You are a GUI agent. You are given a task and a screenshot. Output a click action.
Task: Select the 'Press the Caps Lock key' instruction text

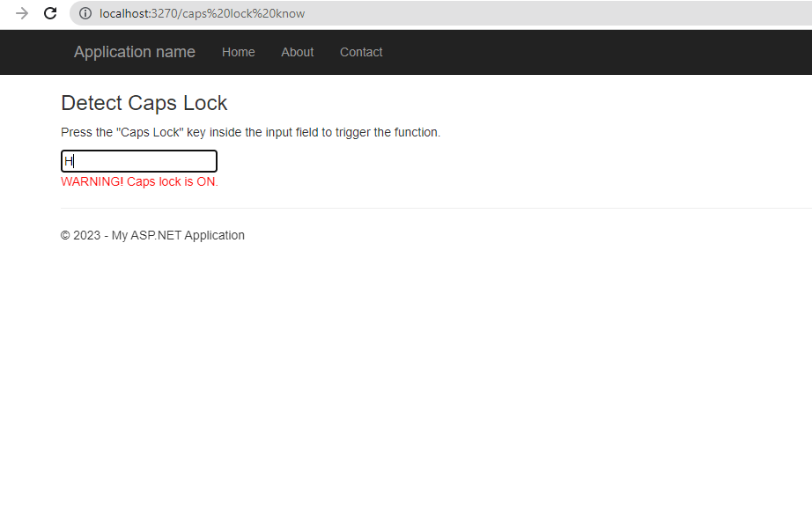pyautogui.click(x=250, y=132)
